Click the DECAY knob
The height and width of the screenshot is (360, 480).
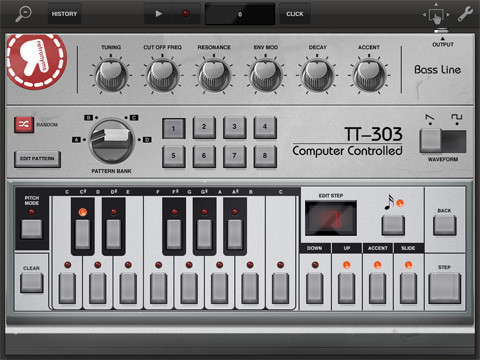(317, 76)
